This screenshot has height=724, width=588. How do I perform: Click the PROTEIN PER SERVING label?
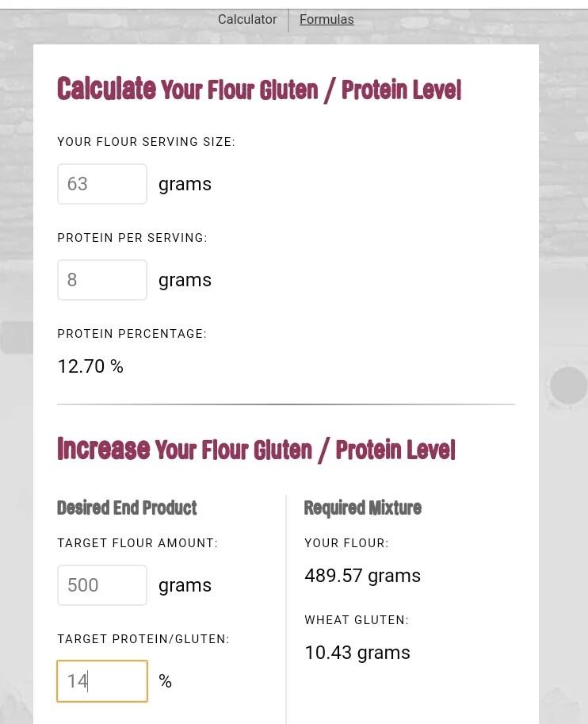point(132,238)
